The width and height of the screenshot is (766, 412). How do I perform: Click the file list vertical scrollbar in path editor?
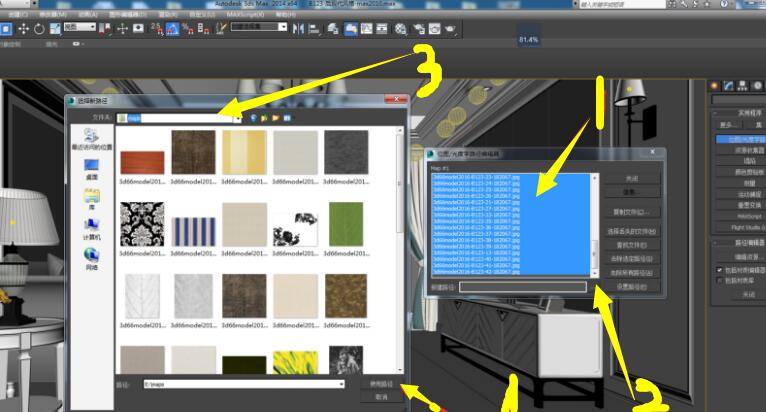(595, 224)
